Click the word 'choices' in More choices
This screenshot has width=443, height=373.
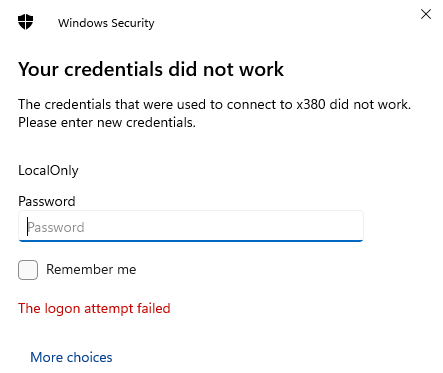[90, 357]
